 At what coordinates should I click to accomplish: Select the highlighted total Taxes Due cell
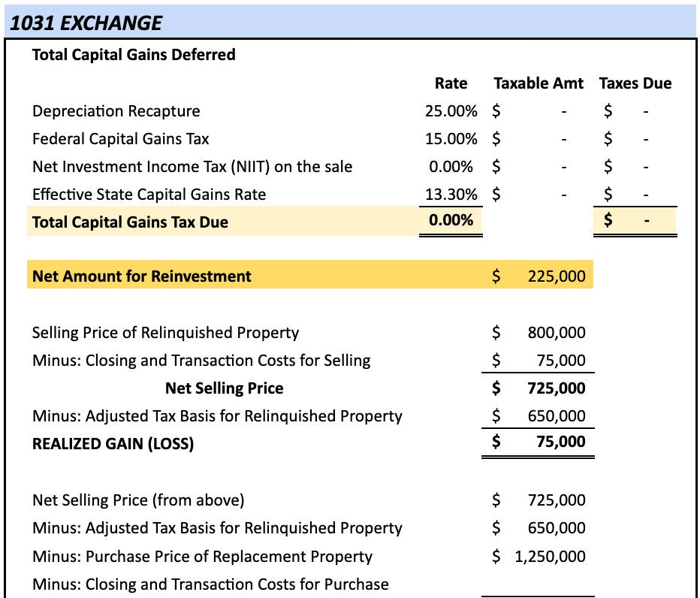[635, 222]
